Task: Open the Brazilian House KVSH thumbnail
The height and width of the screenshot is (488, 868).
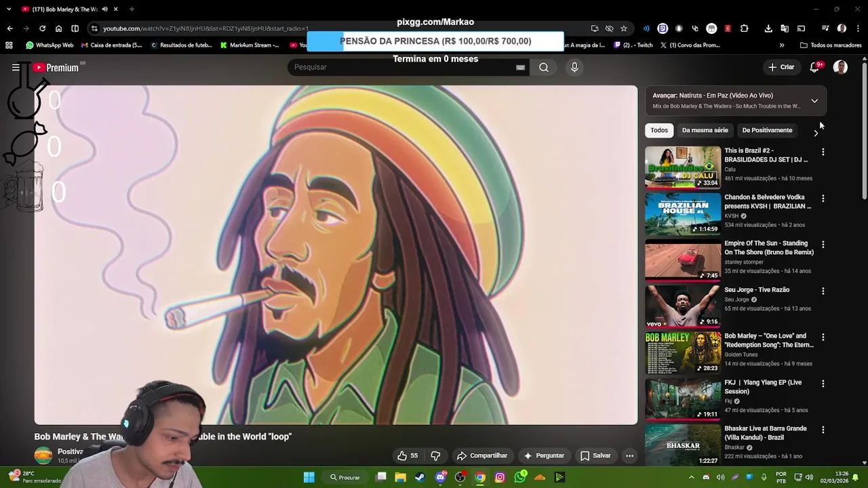Action: click(x=683, y=213)
